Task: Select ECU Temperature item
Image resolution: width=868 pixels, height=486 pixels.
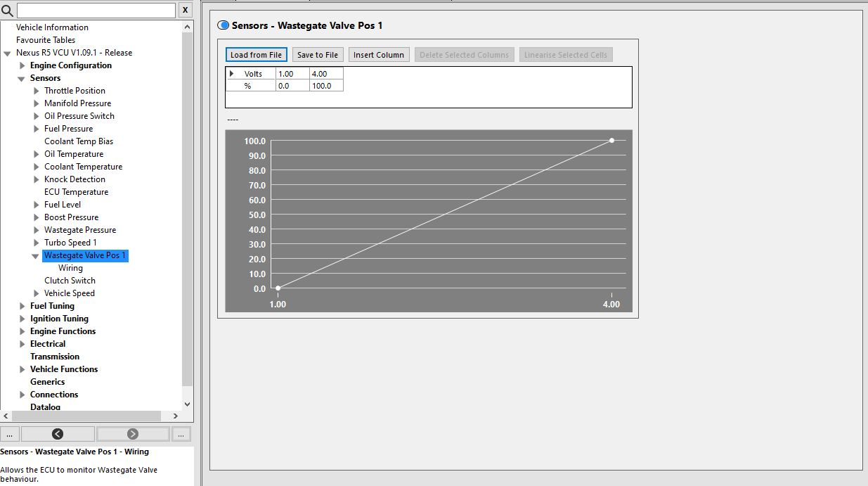Action: point(76,192)
